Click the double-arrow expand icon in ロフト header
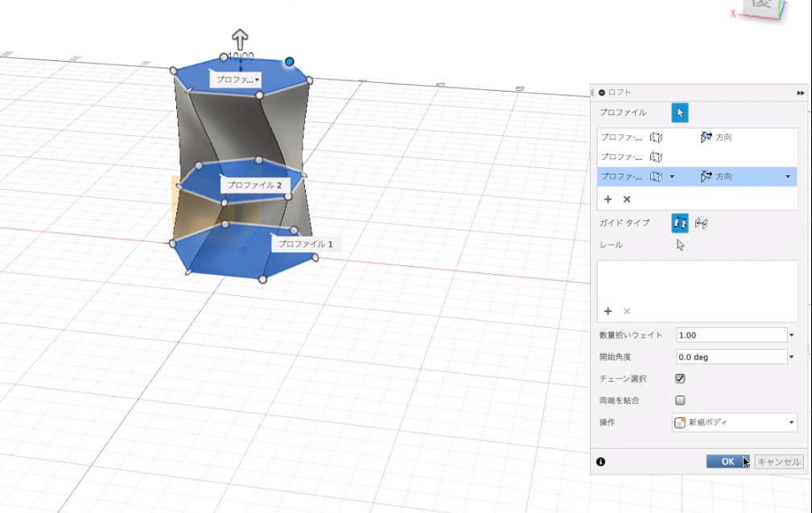The width and height of the screenshot is (812, 513). coord(801,92)
